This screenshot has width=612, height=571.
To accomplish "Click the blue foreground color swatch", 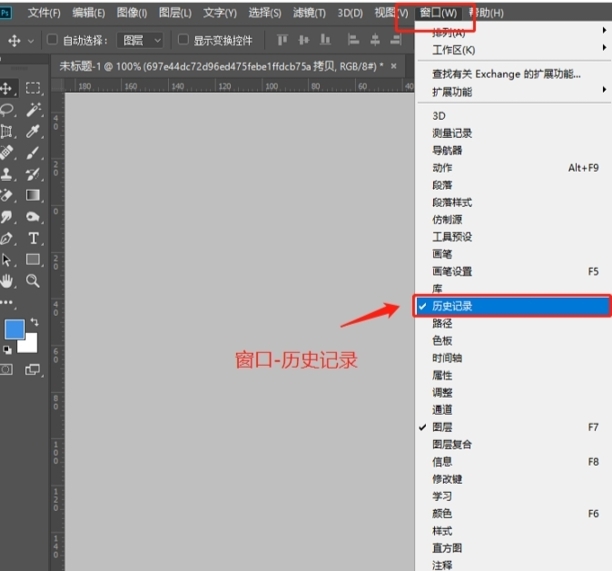I will click(14, 330).
